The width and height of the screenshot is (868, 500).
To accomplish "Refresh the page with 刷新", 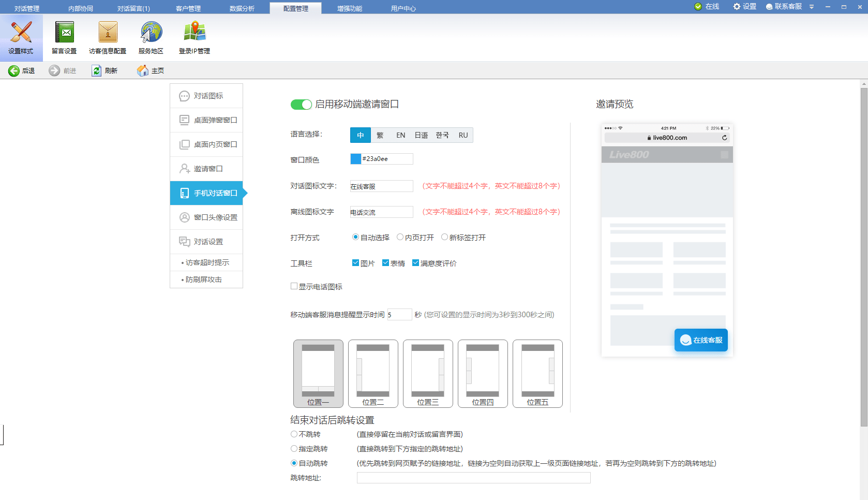I will pos(106,70).
